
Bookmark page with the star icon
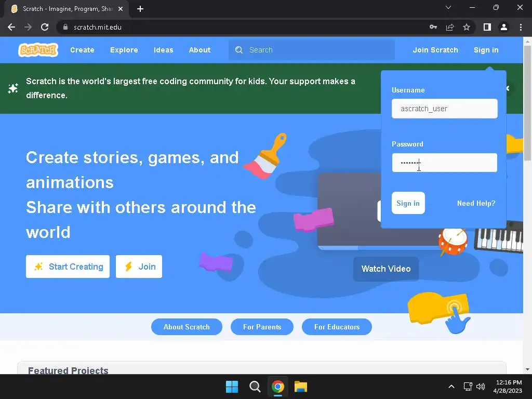click(467, 27)
